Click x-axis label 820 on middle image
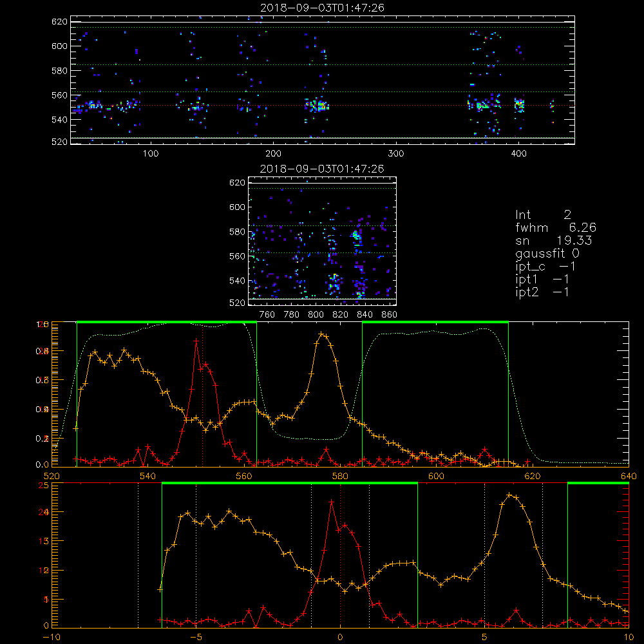Image resolution: width=644 pixels, height=644 pixels. [x=341, y=315]
